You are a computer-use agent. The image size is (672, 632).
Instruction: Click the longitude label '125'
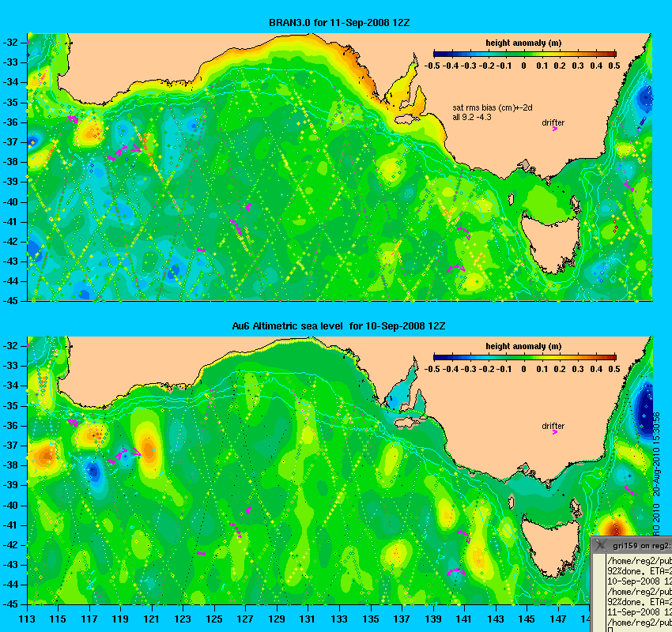pos(214,619)
